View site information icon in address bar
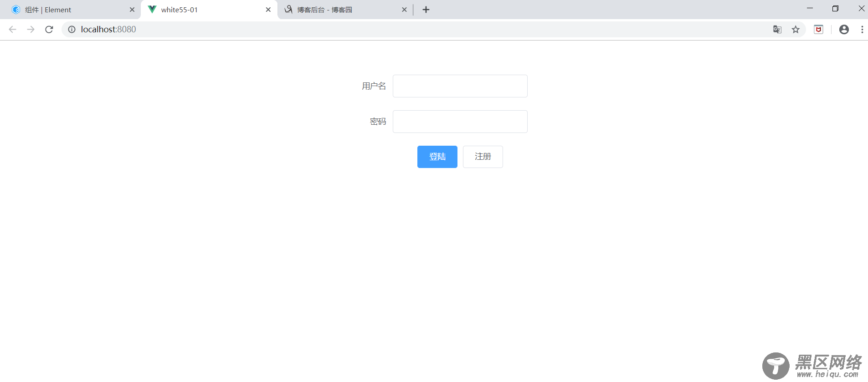 [x=72, y=30]
